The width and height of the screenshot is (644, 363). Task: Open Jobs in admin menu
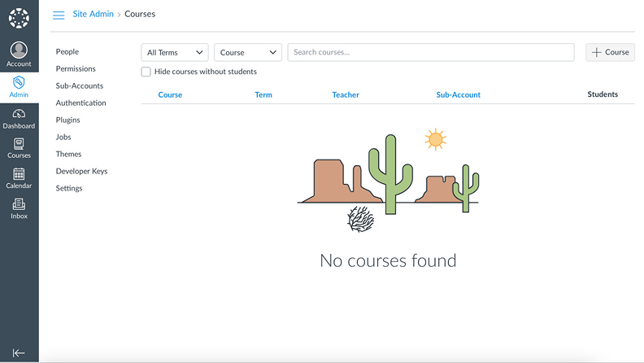point(63,137)
